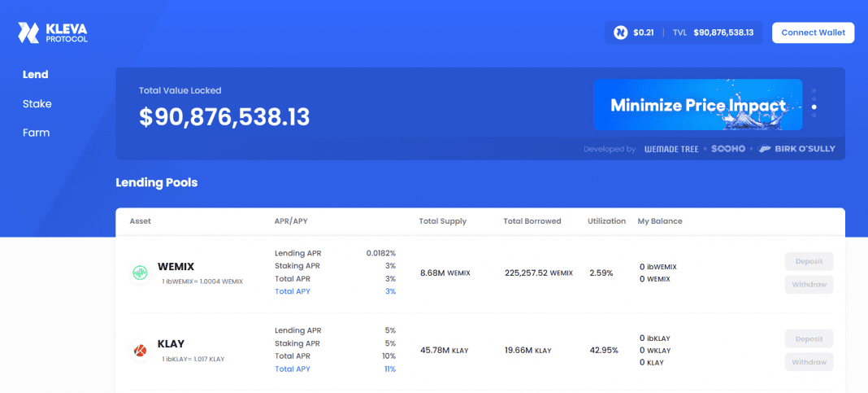Click the Asset column header
Viewport: 868px width, 393px height.
click(x=140, y=221)
